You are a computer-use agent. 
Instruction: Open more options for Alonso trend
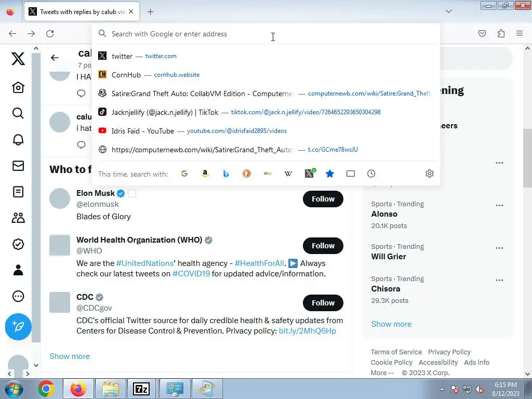(499, 205)
